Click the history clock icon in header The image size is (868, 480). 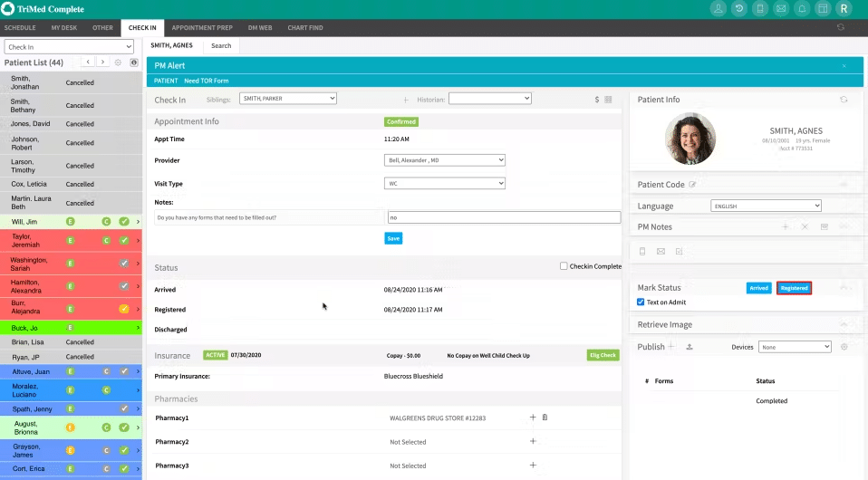coord(739,9)
